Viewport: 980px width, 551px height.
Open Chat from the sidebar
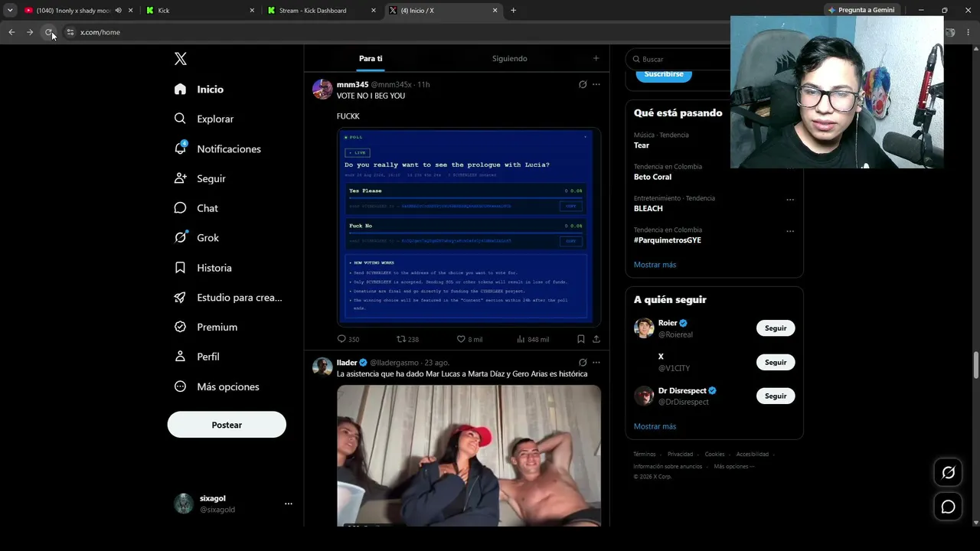[x=196, y=208]
